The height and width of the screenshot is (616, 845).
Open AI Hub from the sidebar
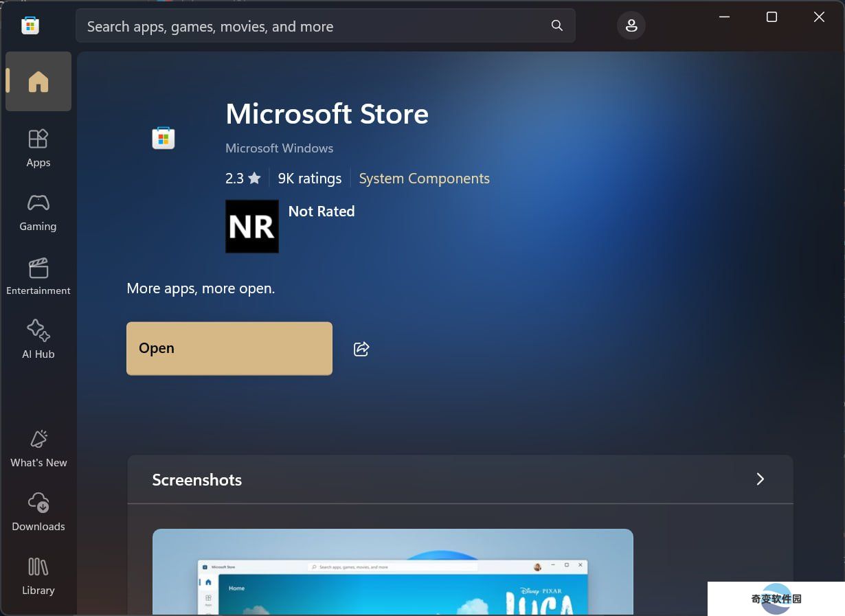click(38, 339)
